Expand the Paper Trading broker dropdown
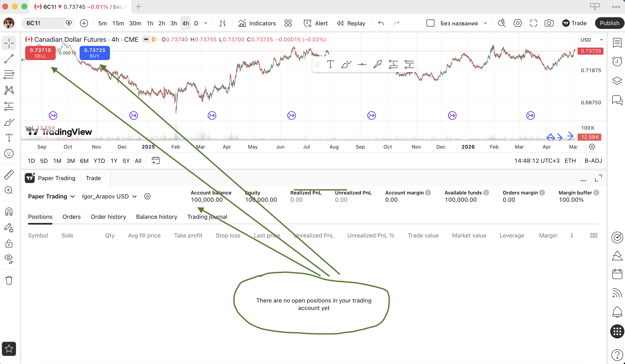The height and width of the screenshot is (364, 625). pos(51,196)
